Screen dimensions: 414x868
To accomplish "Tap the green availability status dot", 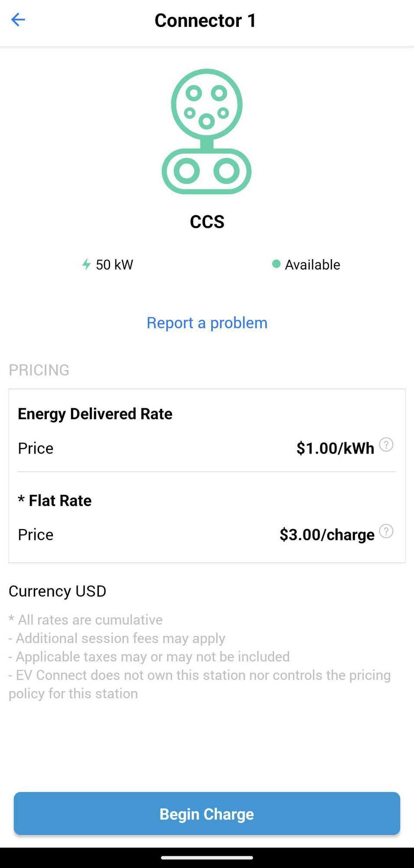I will 276,264.
